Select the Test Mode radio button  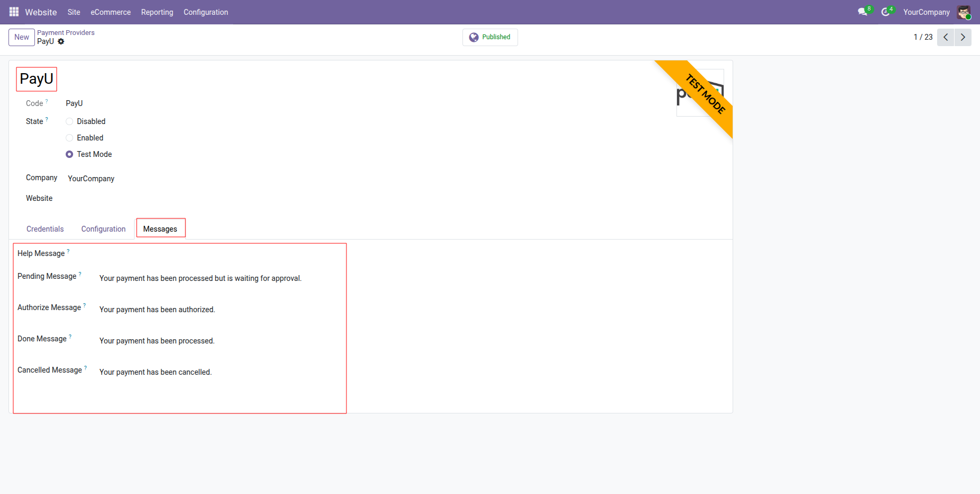(69, 154)
